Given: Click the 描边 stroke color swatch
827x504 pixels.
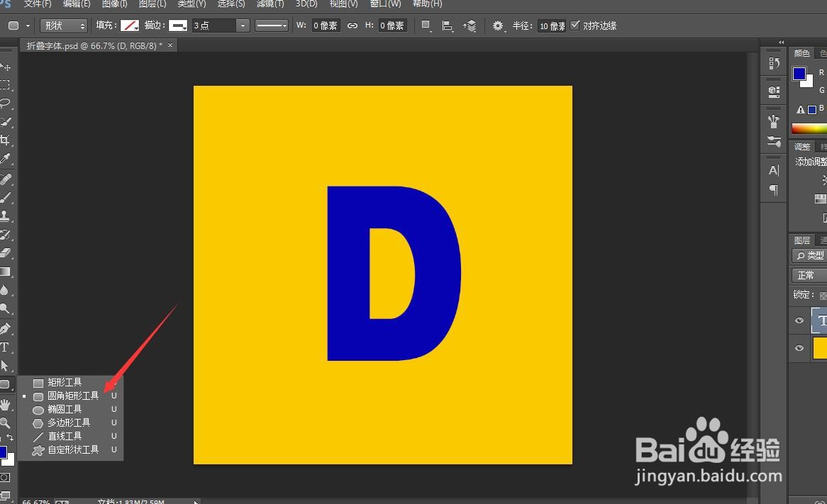Looking at the screenshot, I should (178, 26).
